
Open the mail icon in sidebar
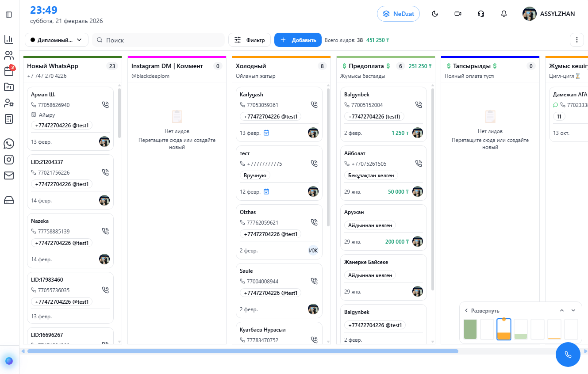tap(9, 176)
